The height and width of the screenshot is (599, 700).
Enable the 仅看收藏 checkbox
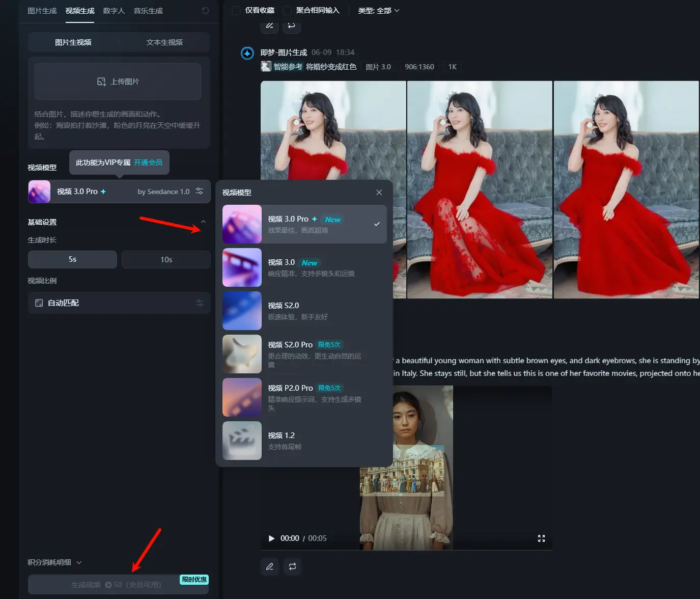coord(236,10)
